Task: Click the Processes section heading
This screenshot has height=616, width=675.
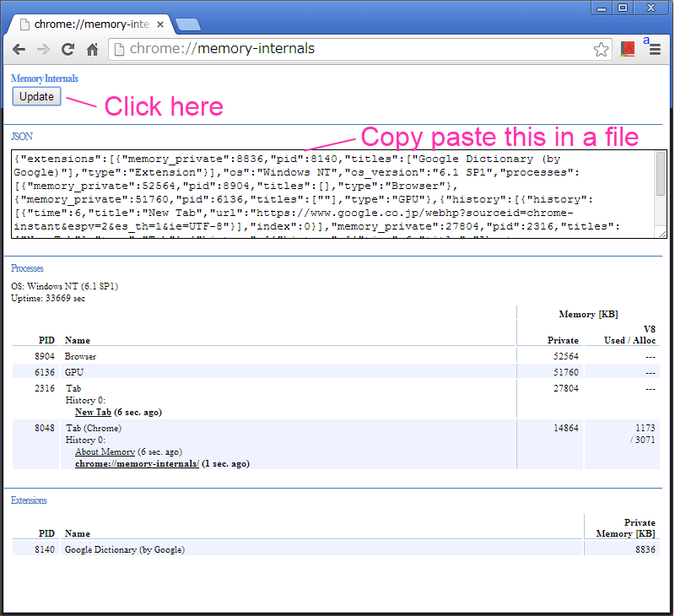Action: [27, 268]
